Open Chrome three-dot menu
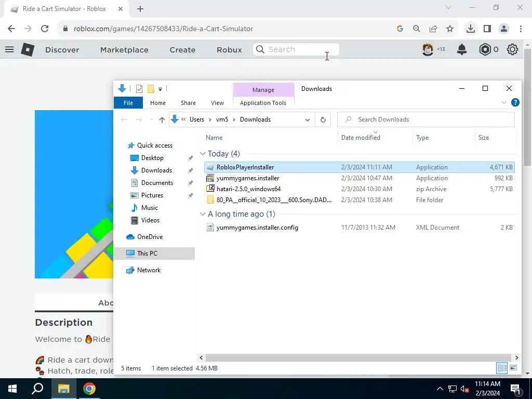Screen dimensions: 532x399 [x=521, y=29]
